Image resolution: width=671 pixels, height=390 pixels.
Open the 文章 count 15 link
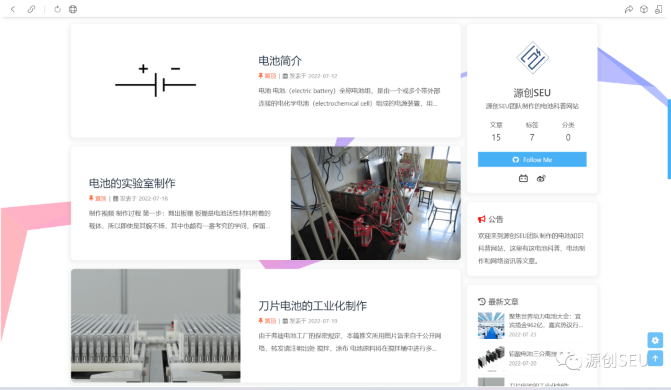pyautogui.click(x=496, y=131)
